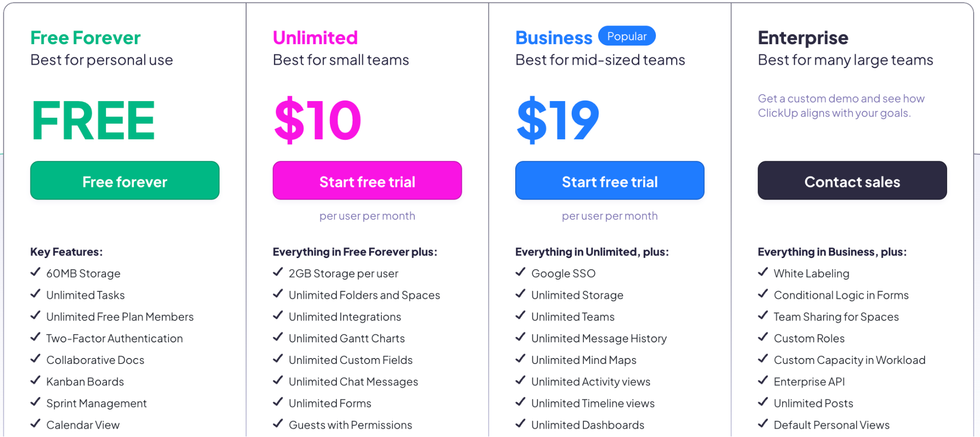Click the $19 price on Business plan

click(x=557, y=119)
